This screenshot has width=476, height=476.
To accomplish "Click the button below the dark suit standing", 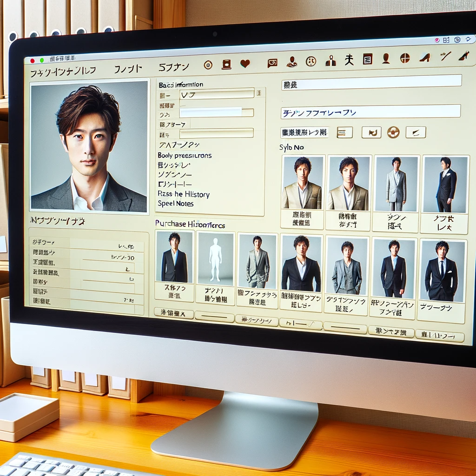I will [x=391, y=331].
